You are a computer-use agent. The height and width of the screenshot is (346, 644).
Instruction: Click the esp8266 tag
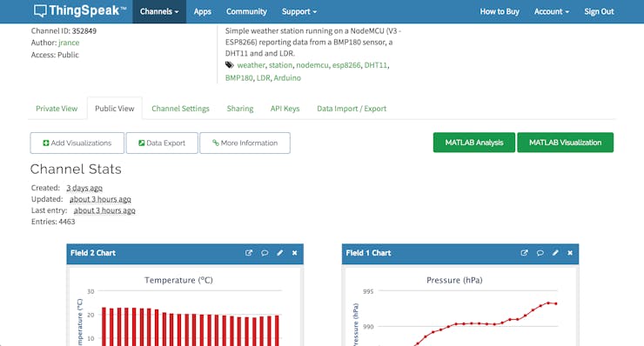(346, 65)
